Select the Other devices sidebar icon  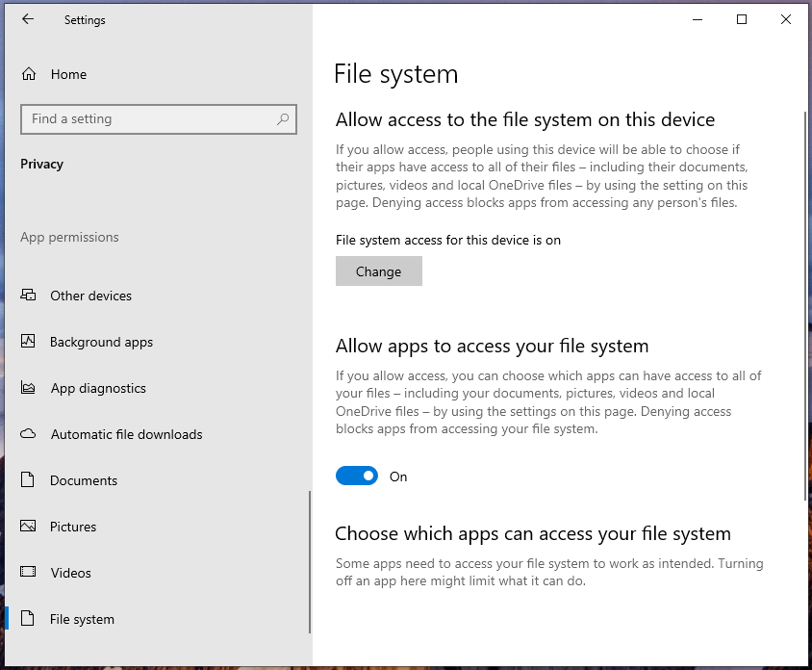[x=27, y=296]
